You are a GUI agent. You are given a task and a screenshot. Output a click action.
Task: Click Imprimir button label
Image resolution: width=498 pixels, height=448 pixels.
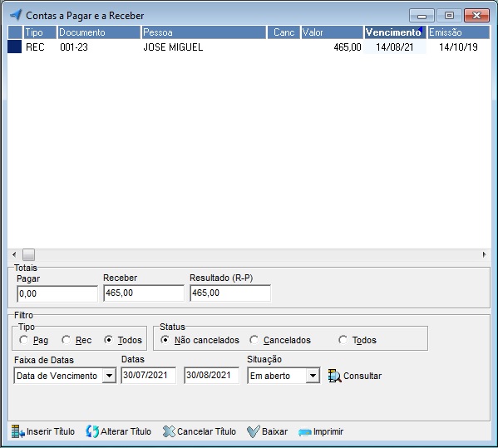pyautogui.click(x=328, y=431)
